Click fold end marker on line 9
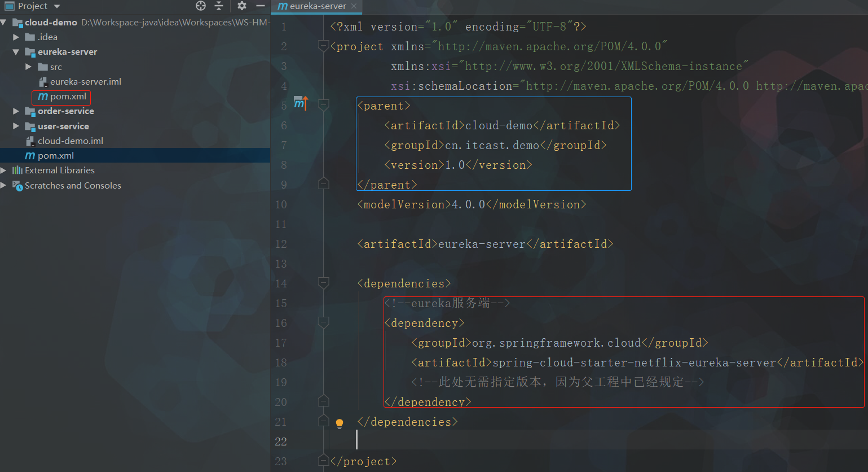Screen dimensions: 868x472 [324, 182]
